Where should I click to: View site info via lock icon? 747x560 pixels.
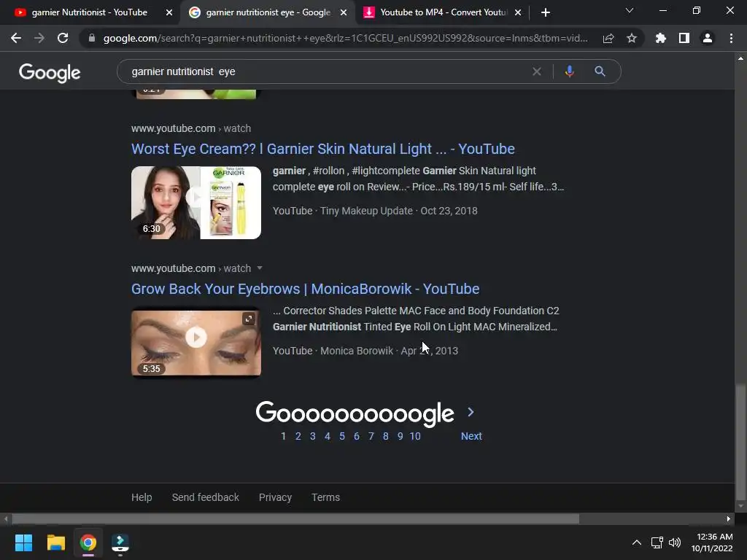tap(91, 38)
